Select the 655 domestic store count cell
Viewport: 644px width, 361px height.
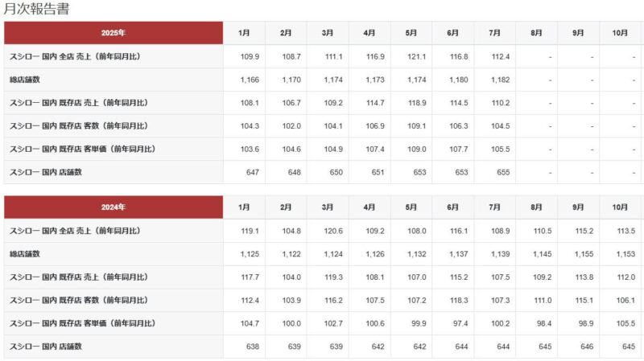tap(503, 172)
